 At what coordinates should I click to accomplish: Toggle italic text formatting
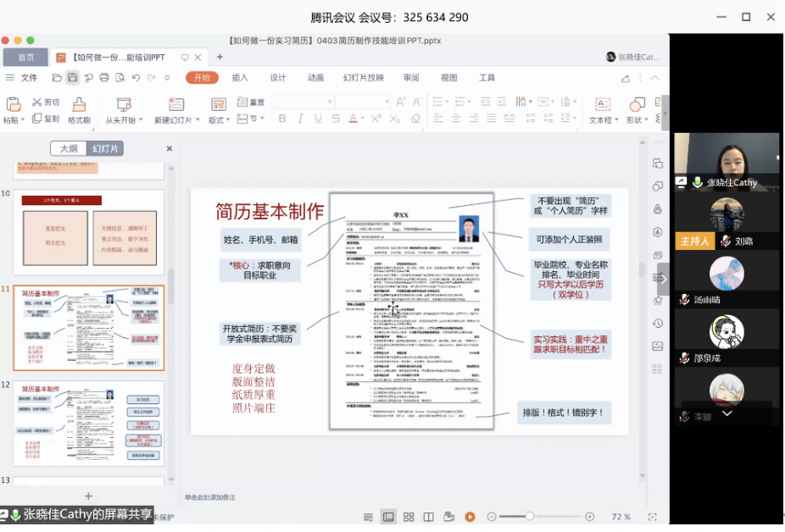click(x=300, y=119)
